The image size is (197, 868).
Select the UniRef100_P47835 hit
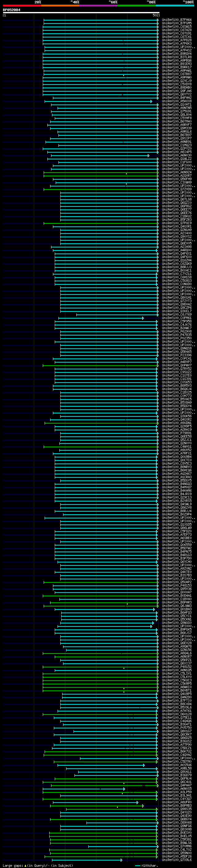(x=176, y=335)
